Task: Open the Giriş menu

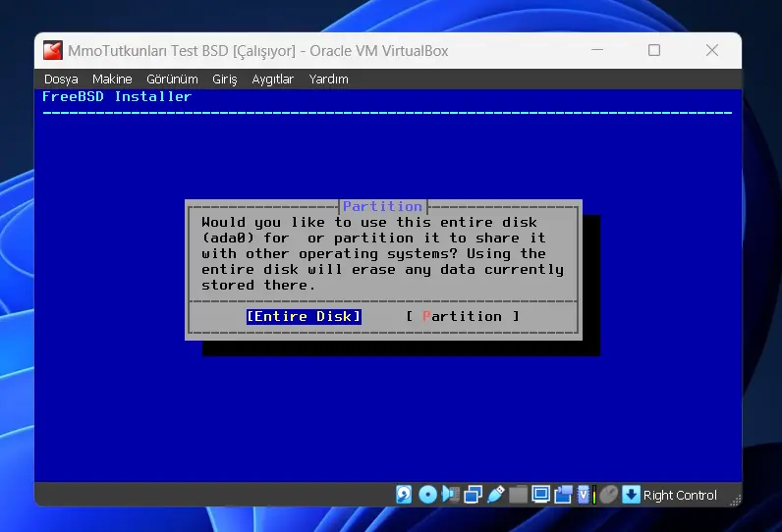Action: [224, 80]
